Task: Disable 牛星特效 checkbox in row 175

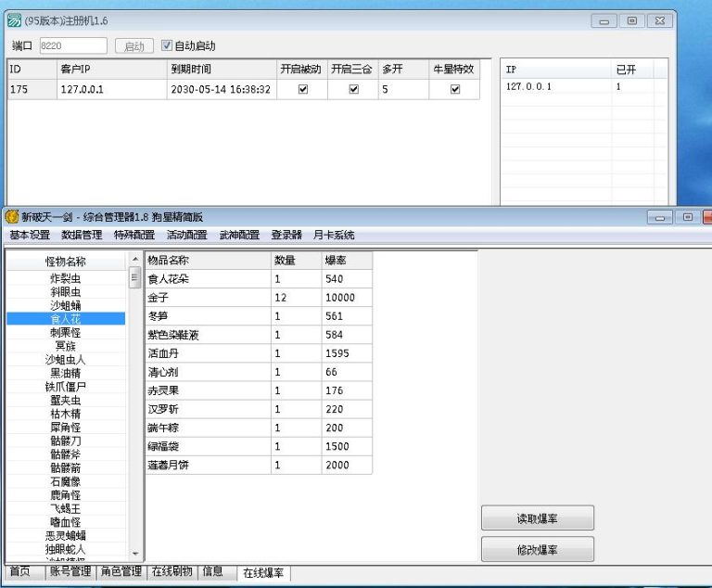Action: [454, 90]
